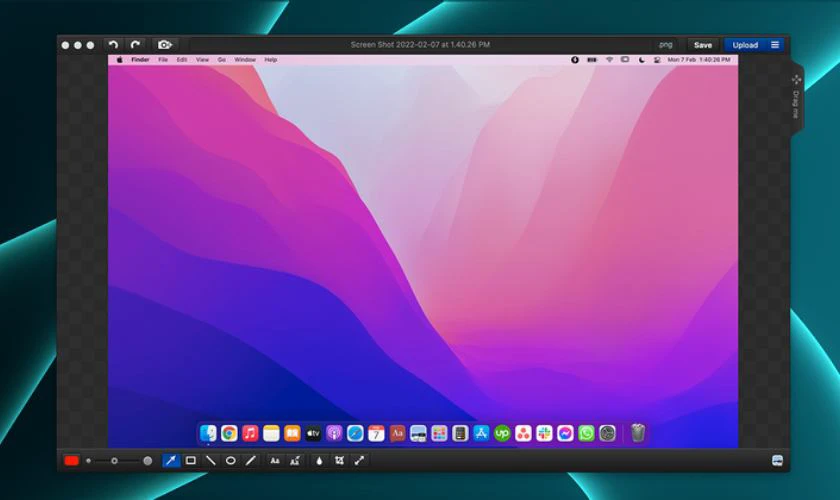Select the Line drawing tool
Screen dimensions: 840x500
pos(211,461)
